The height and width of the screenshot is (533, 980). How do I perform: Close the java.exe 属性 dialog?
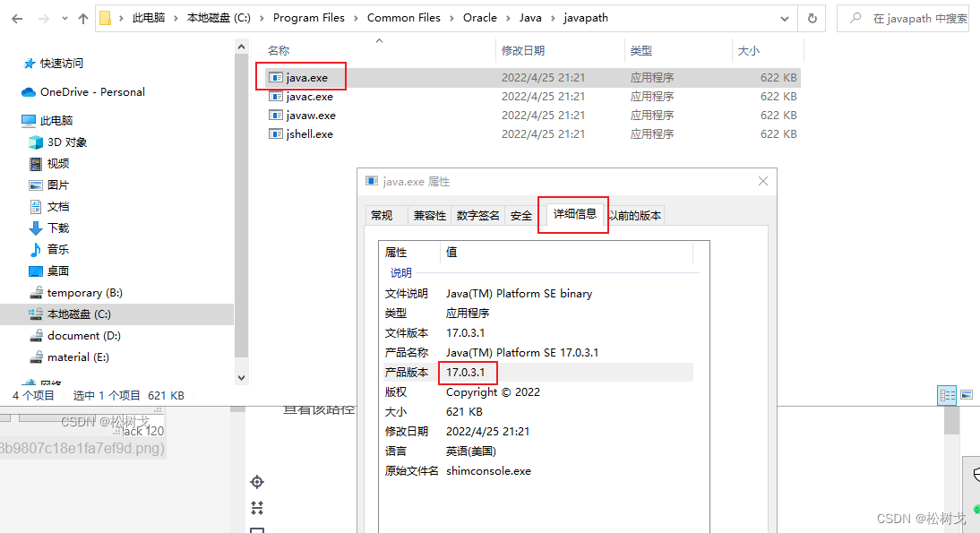coord(763,181)
